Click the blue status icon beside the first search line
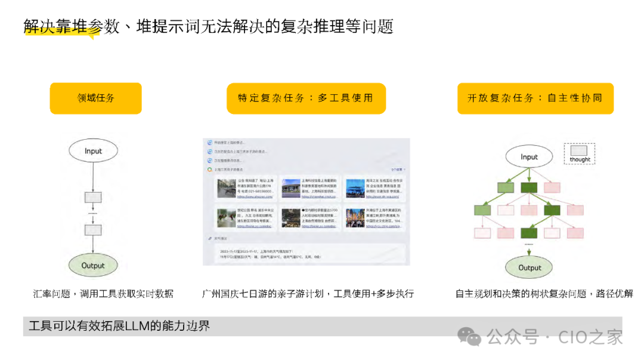Viewport: 644px width, 363px height. (x=209, y=143)
